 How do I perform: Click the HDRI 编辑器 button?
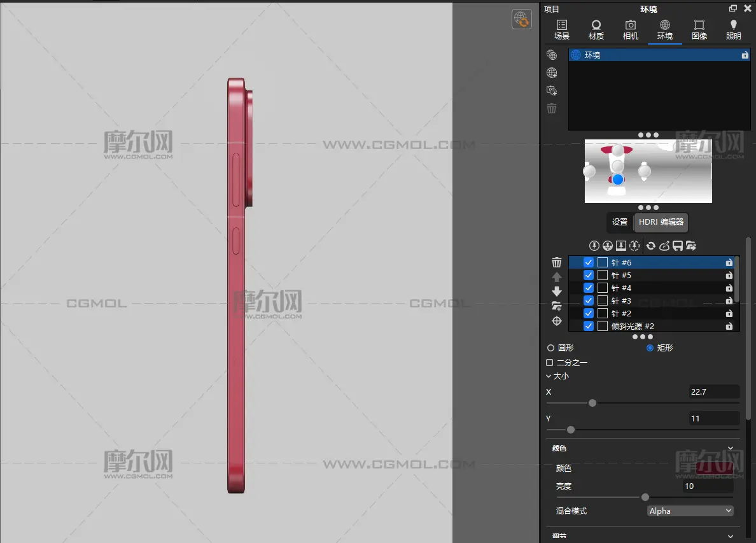pos(661,222)
